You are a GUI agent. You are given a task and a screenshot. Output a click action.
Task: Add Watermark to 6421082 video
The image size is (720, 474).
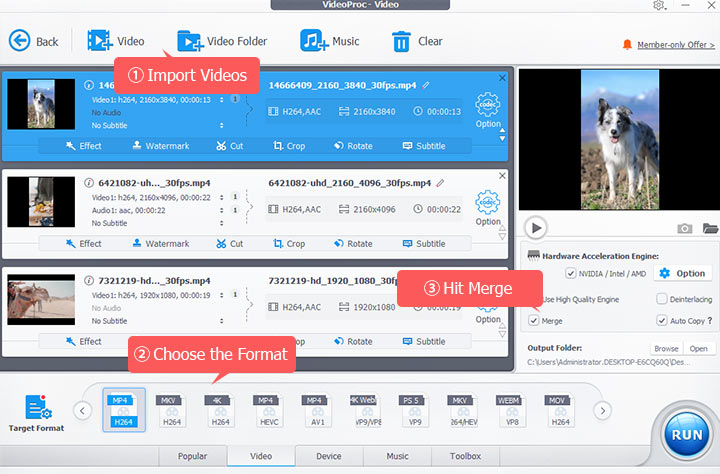161,244
